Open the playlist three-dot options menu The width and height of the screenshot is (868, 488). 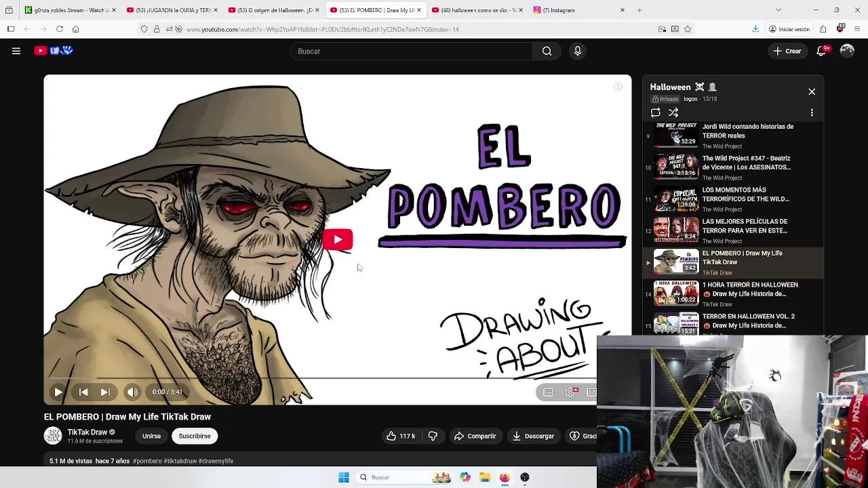(812, 113)
